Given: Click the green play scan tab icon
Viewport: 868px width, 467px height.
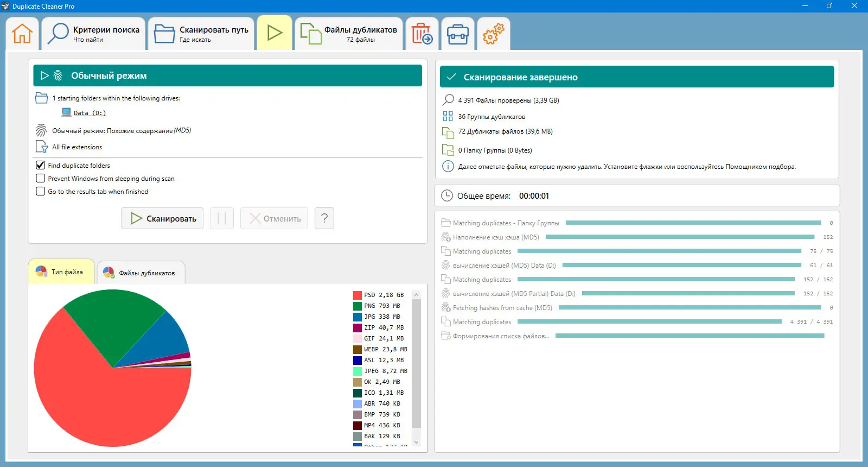Looking at the screenshot, I should click(x=275, y=33).
